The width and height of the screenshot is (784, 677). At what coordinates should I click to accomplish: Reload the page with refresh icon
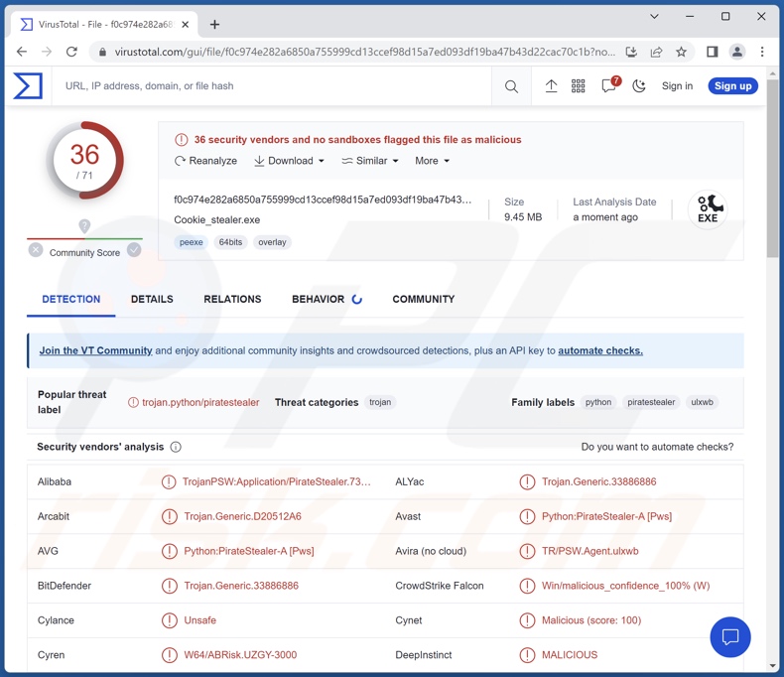(71, 52)
